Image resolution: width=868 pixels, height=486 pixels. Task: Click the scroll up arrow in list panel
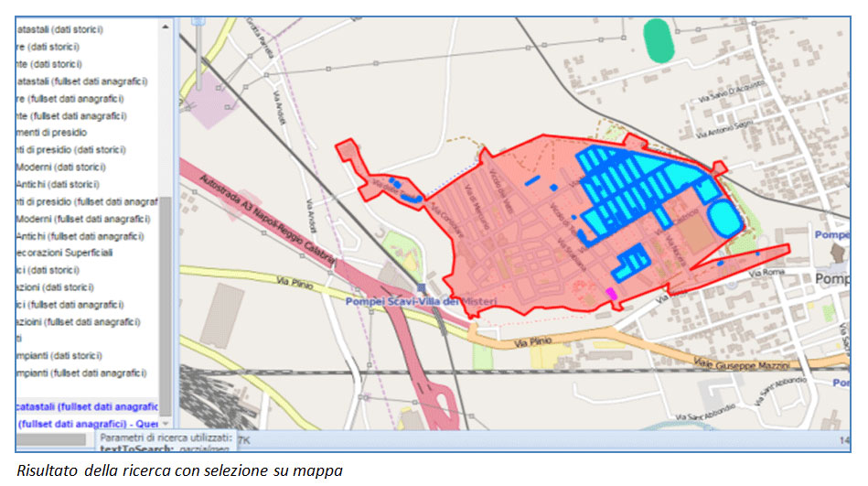[166, 27]
